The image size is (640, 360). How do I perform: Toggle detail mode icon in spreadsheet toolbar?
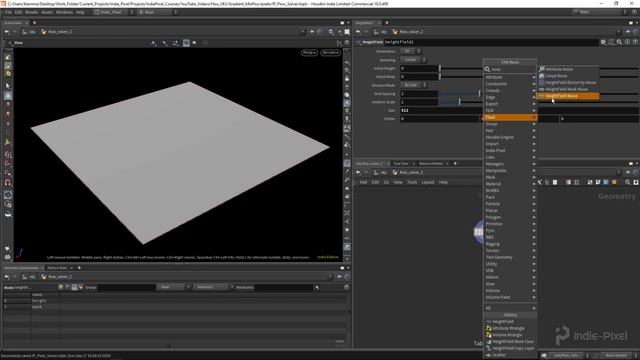tap(81, 287)
